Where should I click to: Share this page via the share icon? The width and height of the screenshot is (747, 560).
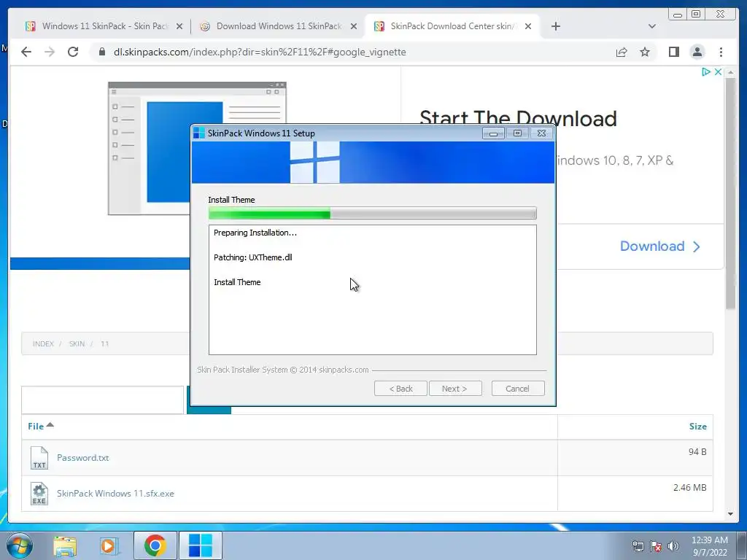[x=622, y=52]
